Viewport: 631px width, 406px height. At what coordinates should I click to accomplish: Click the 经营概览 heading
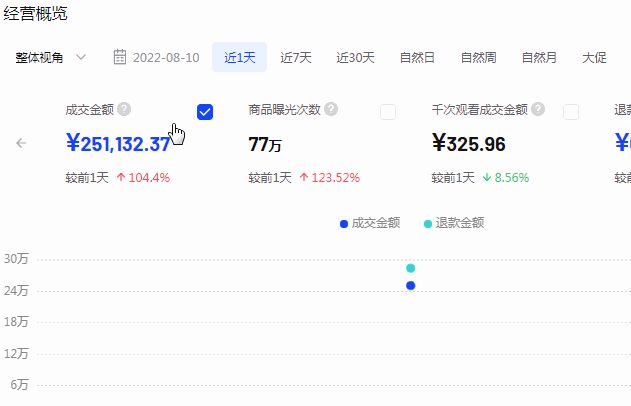tap(35, 14)
